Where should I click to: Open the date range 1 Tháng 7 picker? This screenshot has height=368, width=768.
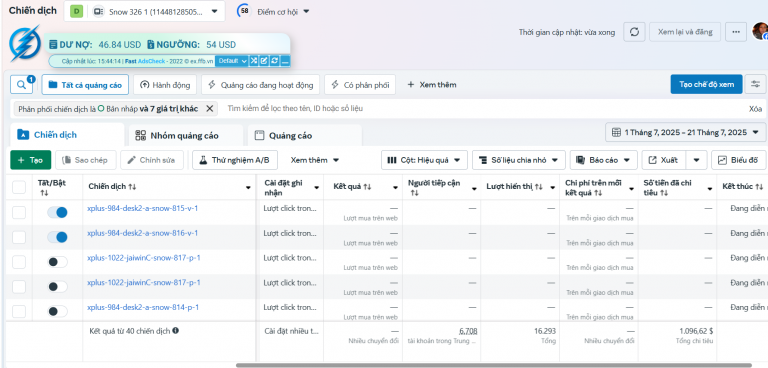tap(686, 132)
